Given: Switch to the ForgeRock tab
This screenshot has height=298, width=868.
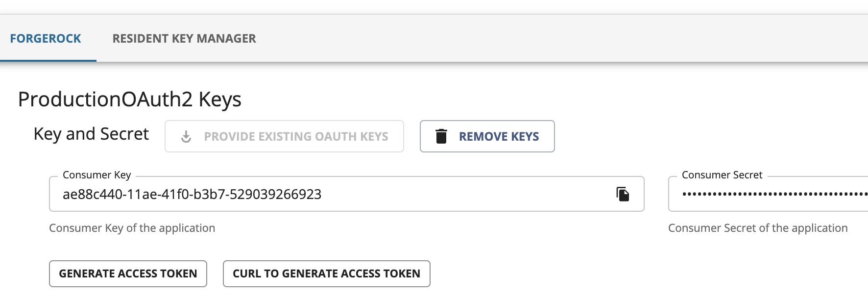Looking at the screenshot, I should click(x=46, y=38).
